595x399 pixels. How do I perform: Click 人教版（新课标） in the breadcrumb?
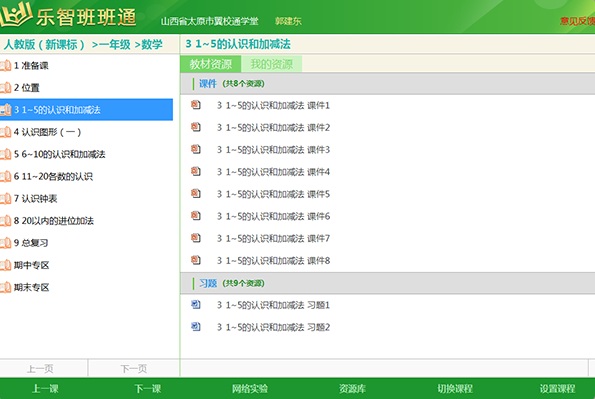tap(44, 44)
